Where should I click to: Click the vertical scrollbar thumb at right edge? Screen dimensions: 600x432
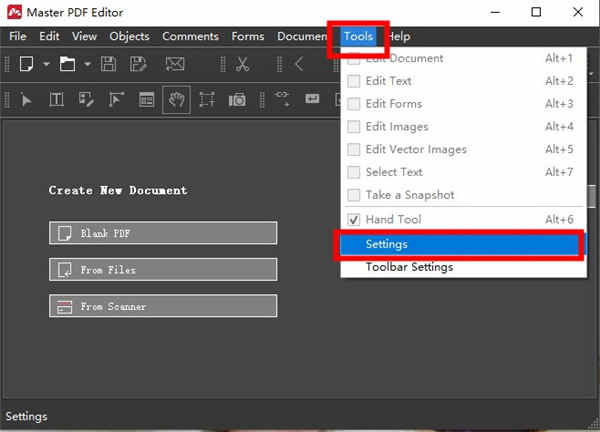tap(592, 196)
